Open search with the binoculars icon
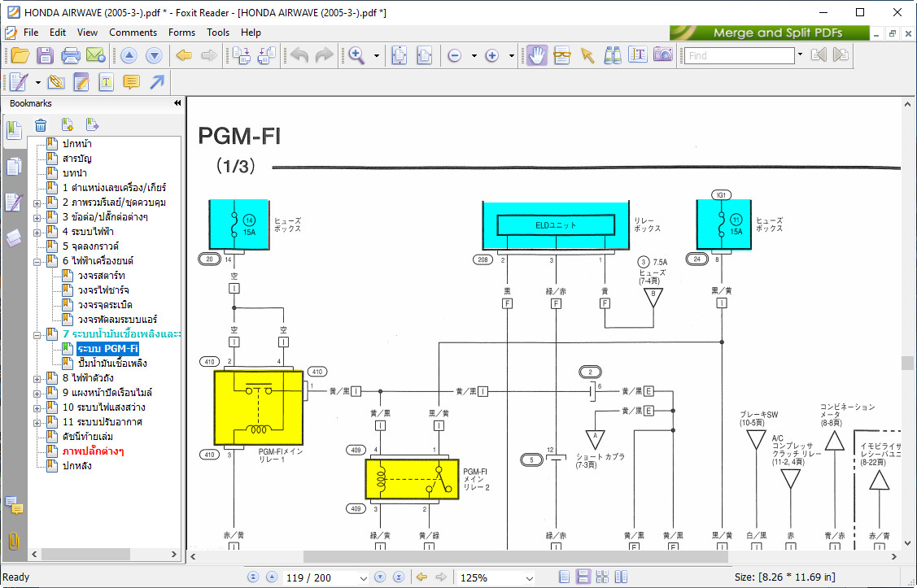Screen dimensions: 917x588 [x=613, y=55]
